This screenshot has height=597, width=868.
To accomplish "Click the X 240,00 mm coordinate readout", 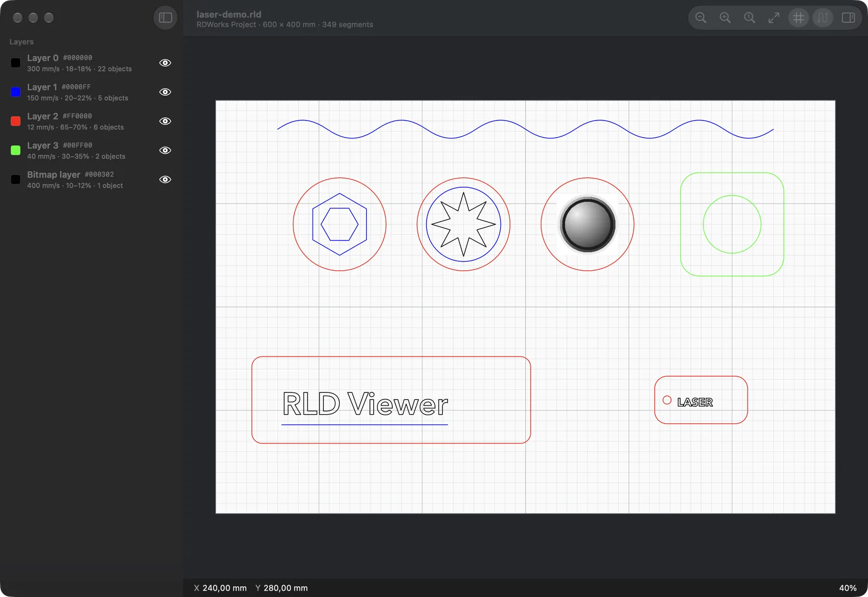I will (x=220, y=588).
